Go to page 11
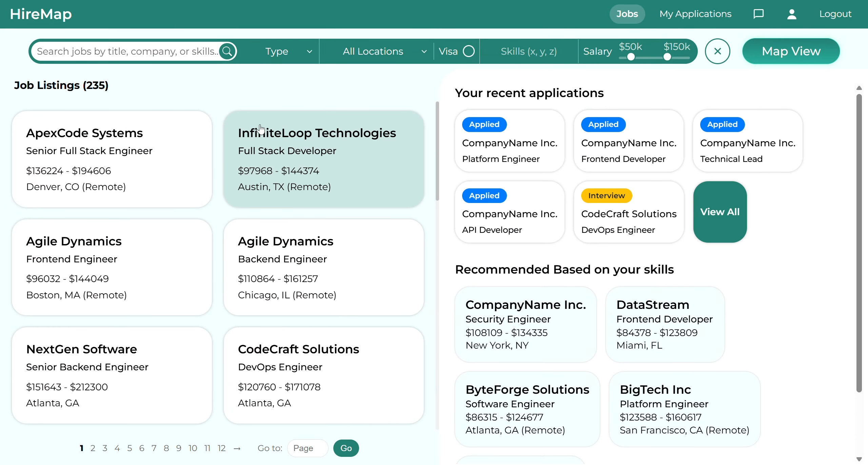The image size is (868, 465). pos(207,448)
